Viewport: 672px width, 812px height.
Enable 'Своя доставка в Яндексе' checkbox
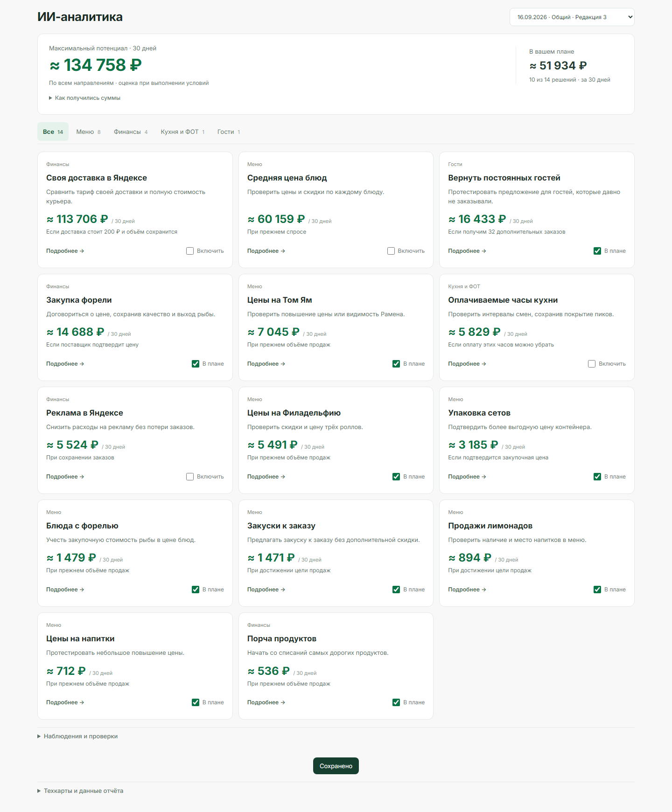tap(190, 251)
